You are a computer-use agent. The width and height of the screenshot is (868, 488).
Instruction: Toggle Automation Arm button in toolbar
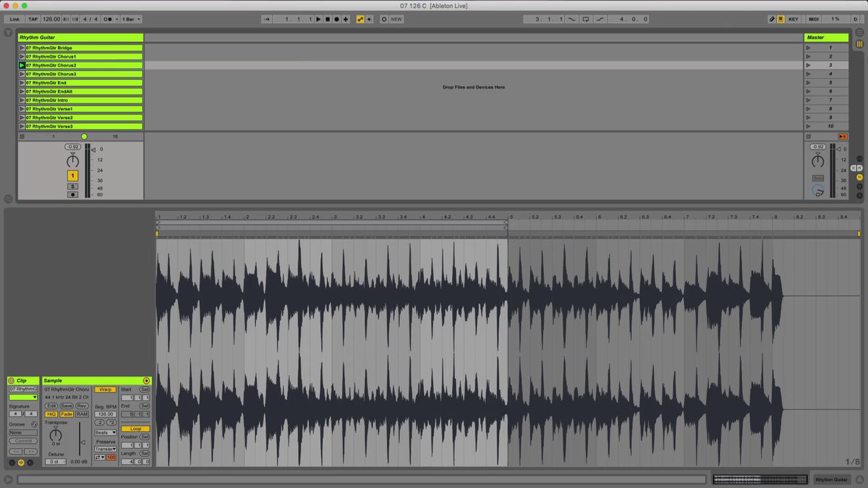pos(360,19)
